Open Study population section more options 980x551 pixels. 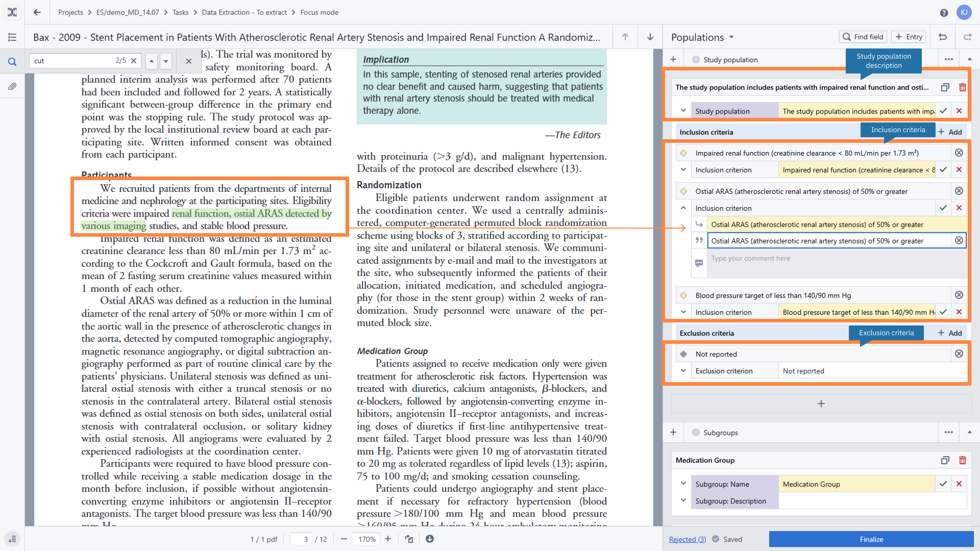[x=949, y=59]
